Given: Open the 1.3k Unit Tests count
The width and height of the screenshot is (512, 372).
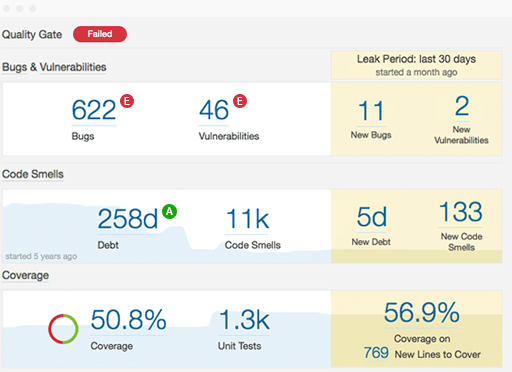Looking at the screenshot, I should pos(244,320).
